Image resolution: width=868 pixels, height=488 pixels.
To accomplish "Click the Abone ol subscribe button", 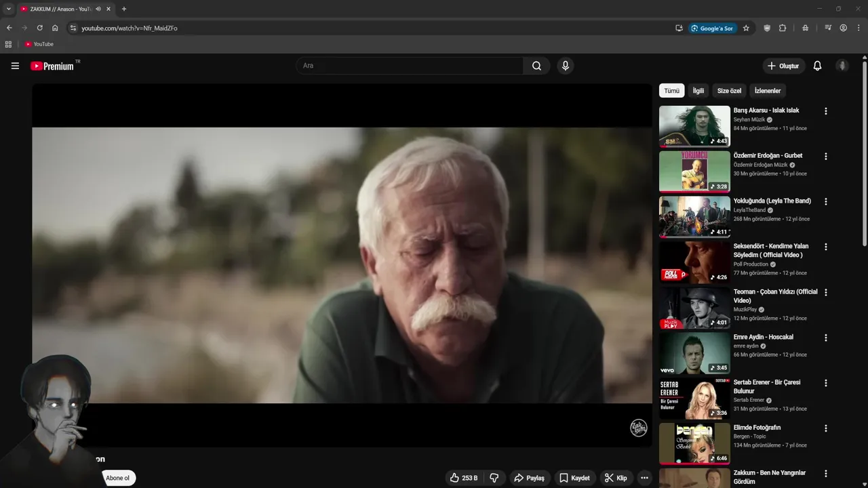I will tap(117, 478).
